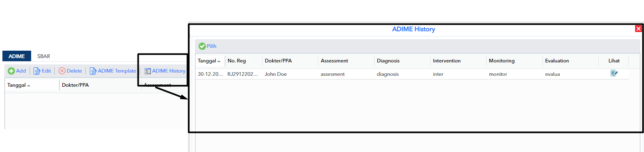644x152 pixels.
Task: Select the ADIME tab
Action: click(17, 56)
